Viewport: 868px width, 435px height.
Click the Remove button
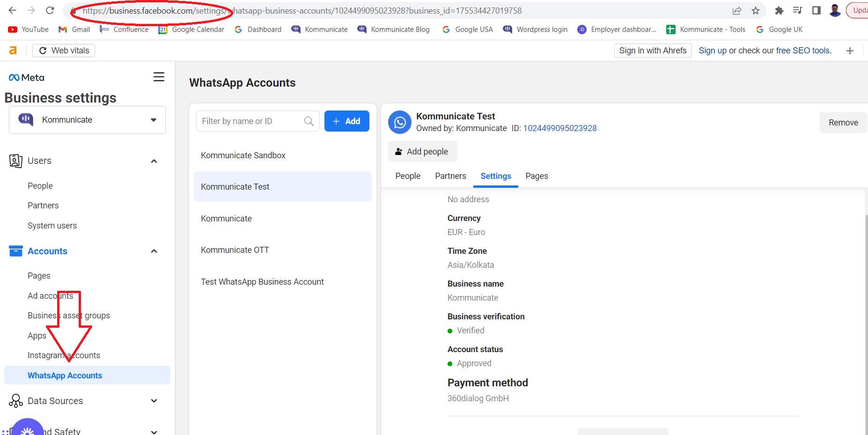843,123
